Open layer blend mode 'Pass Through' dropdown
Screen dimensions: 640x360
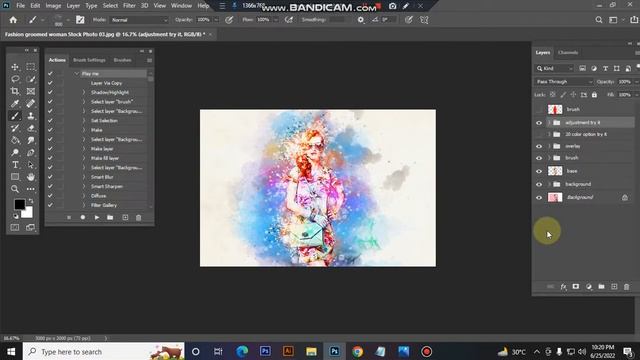[x=564, y=82]
